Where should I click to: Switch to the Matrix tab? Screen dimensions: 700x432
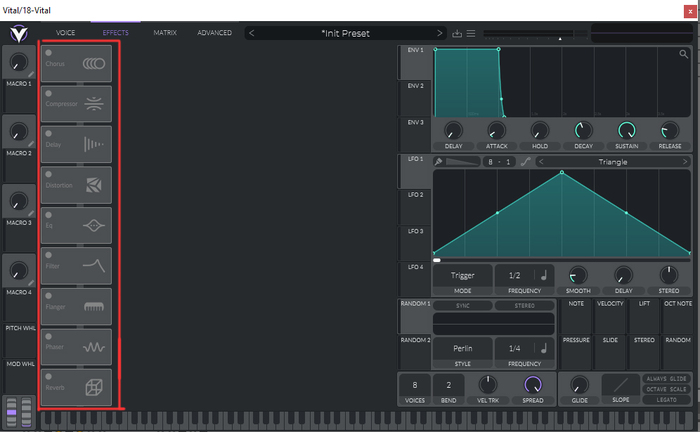(165, 33)
